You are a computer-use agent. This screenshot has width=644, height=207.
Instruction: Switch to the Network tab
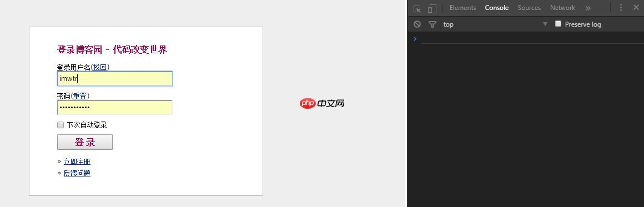[562, 8]
